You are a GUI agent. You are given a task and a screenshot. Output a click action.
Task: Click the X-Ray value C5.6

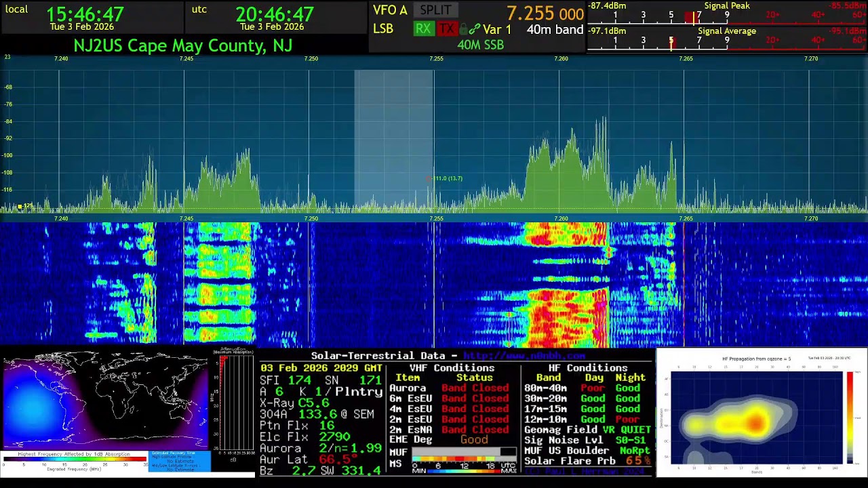(x=313, y=403)
